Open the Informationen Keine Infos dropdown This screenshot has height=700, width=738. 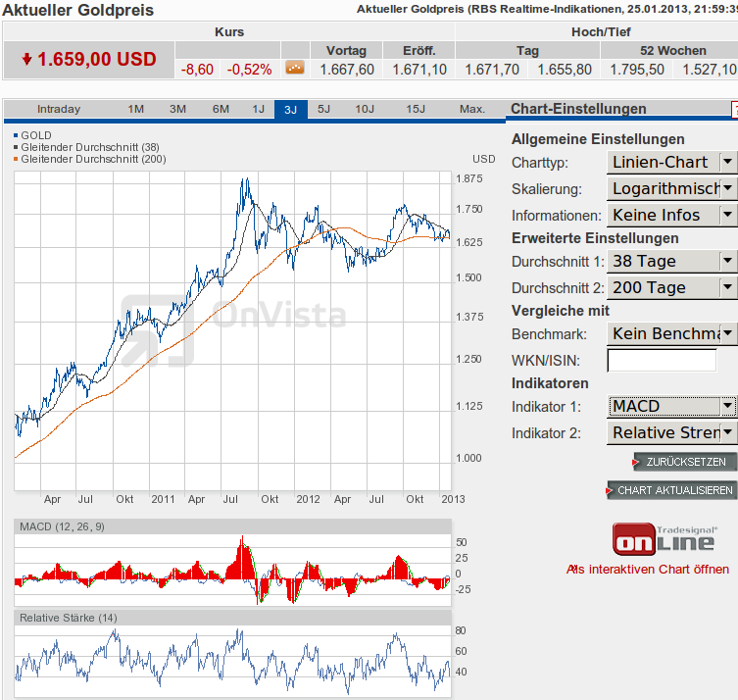pos(672,215)
